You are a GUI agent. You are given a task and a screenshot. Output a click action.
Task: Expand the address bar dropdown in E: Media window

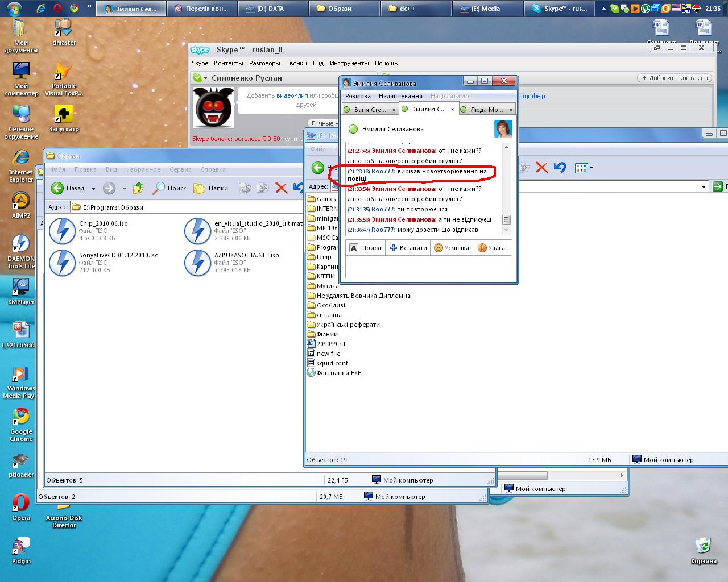[x=704, y=186]
